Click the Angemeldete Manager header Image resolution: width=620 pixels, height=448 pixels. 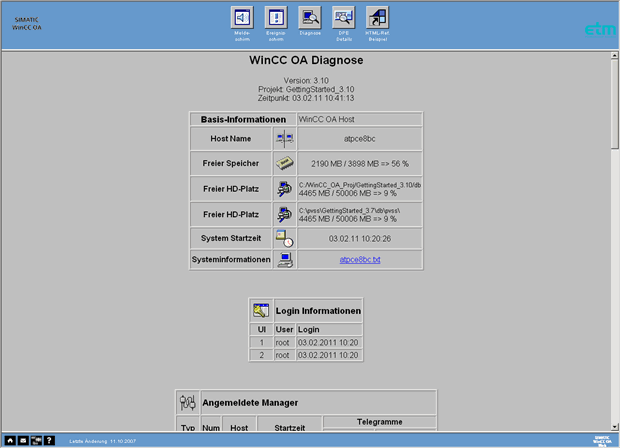250,403
